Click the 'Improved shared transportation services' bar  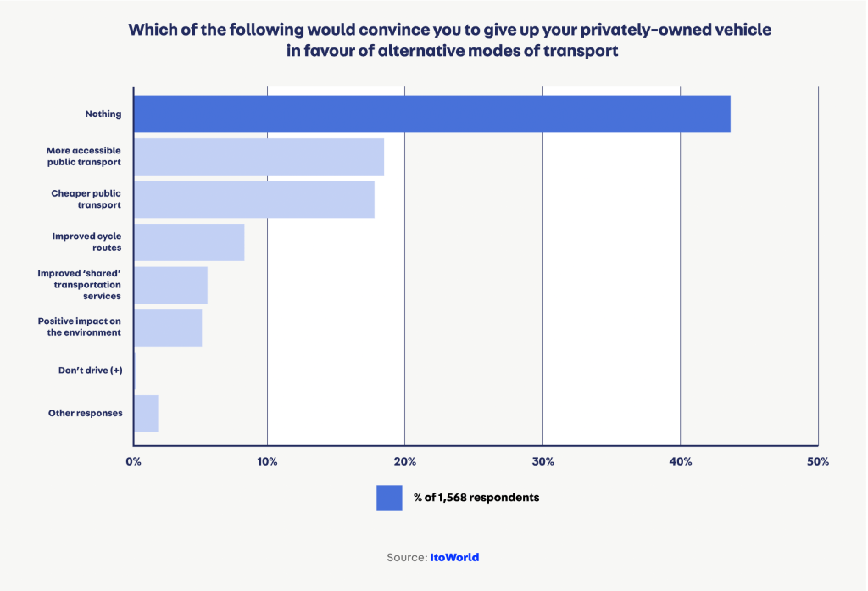pyautogui.click(x=171, y=285)
